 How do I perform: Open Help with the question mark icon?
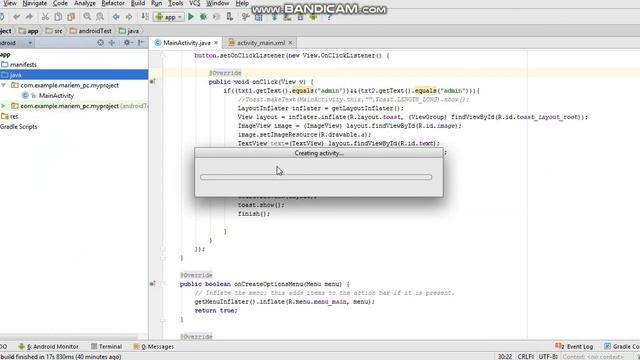(329, 17)
